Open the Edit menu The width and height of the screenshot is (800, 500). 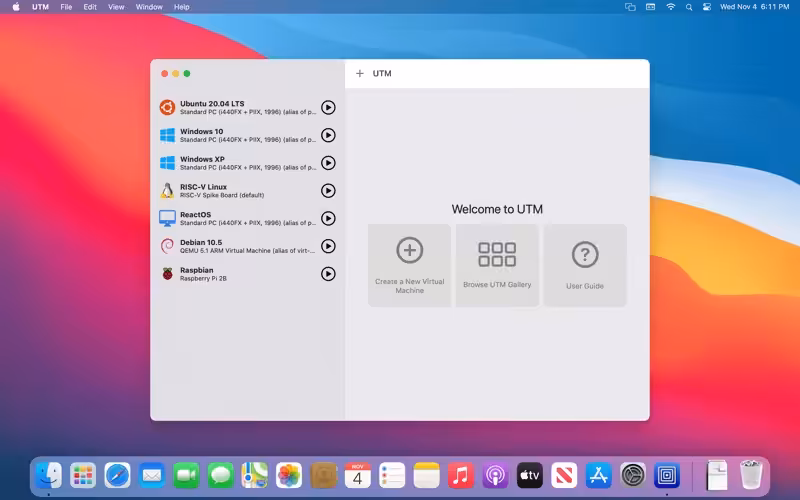coord(90,7)
